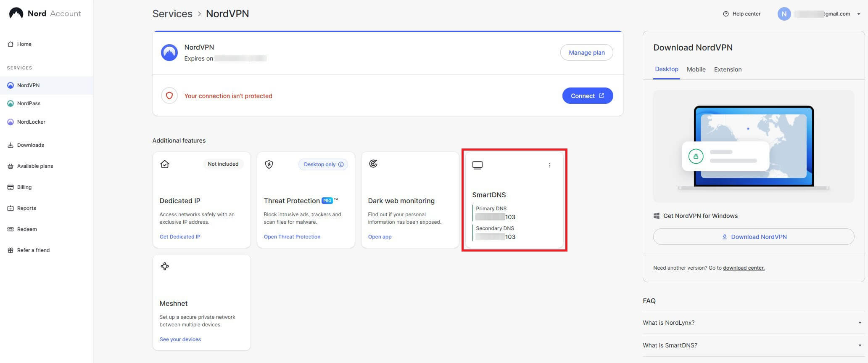This screenshot has width=868, height=363.
Task: Click the Home house icon in sidebar
Action: (11, 44)
